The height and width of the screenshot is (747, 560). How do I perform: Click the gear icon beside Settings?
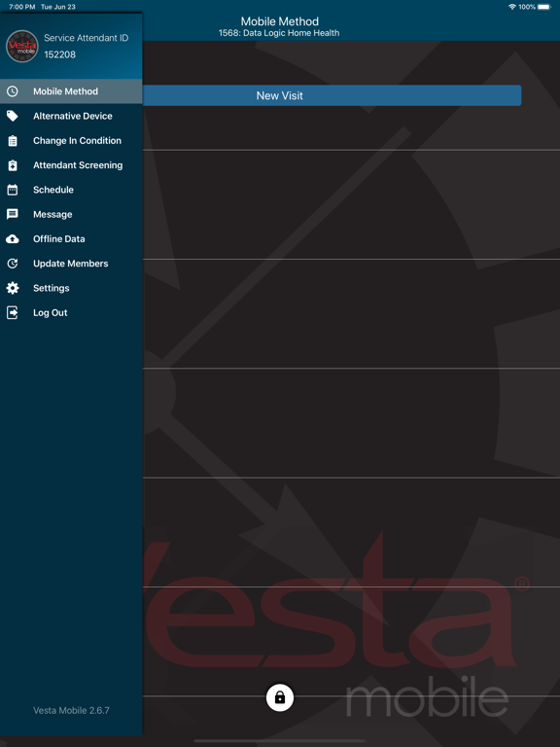13,288
